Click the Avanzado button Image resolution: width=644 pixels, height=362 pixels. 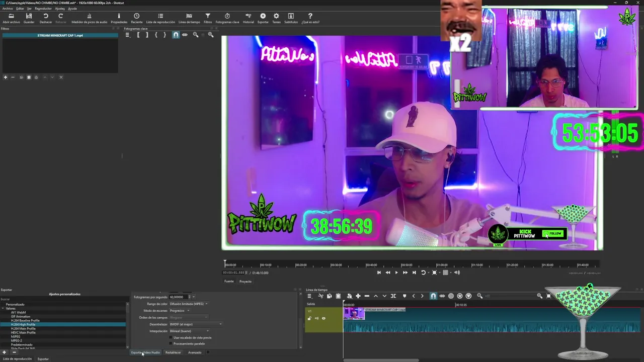(x=195, y=352)
